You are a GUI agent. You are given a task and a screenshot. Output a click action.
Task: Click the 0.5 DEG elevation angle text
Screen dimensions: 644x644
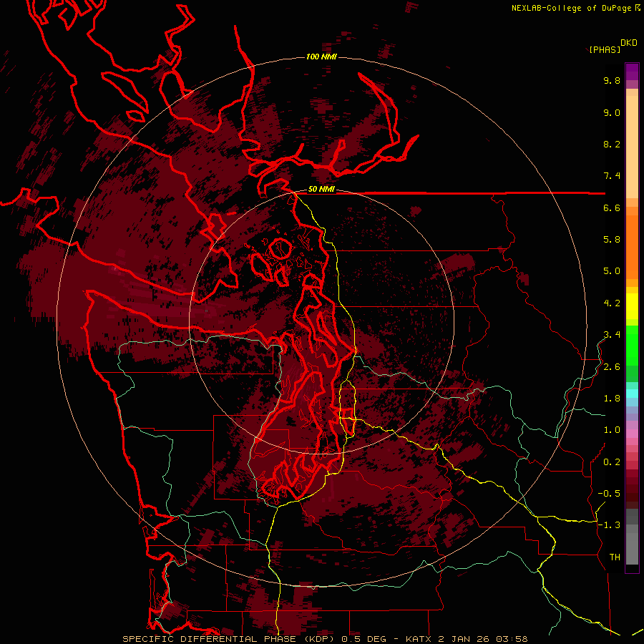(x=363, y=639)
